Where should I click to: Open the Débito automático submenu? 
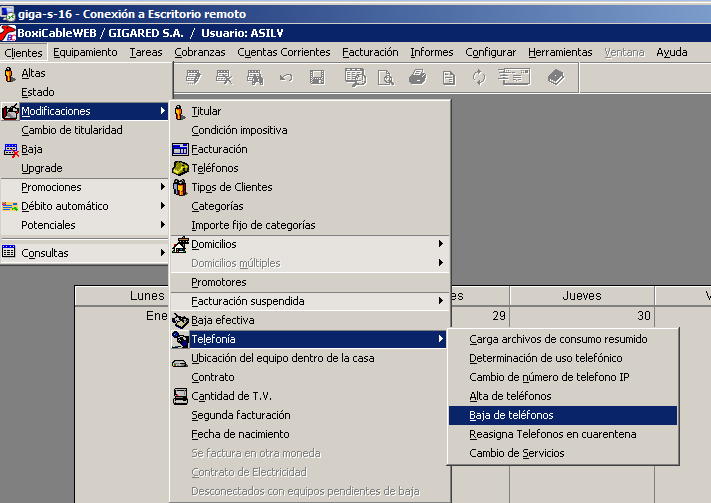163,206
